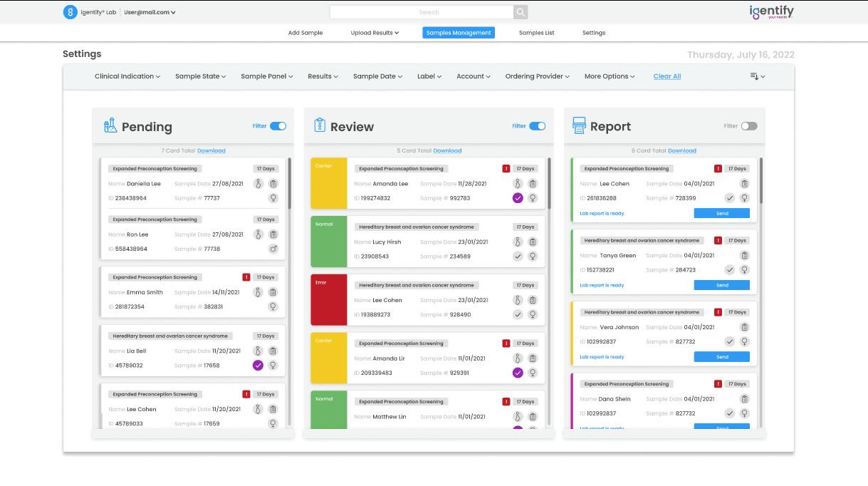Open the sort order dropdown

758,76
